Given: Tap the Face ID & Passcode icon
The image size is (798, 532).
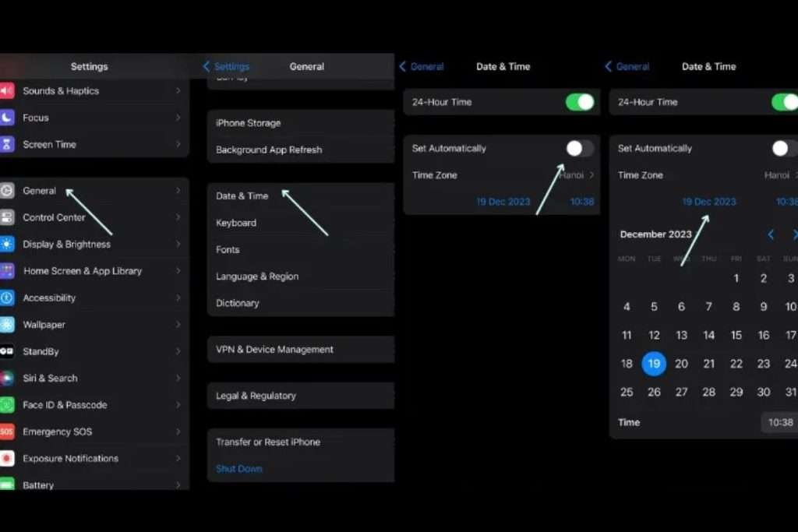Looking at the screenshot, I should [7, 405].
